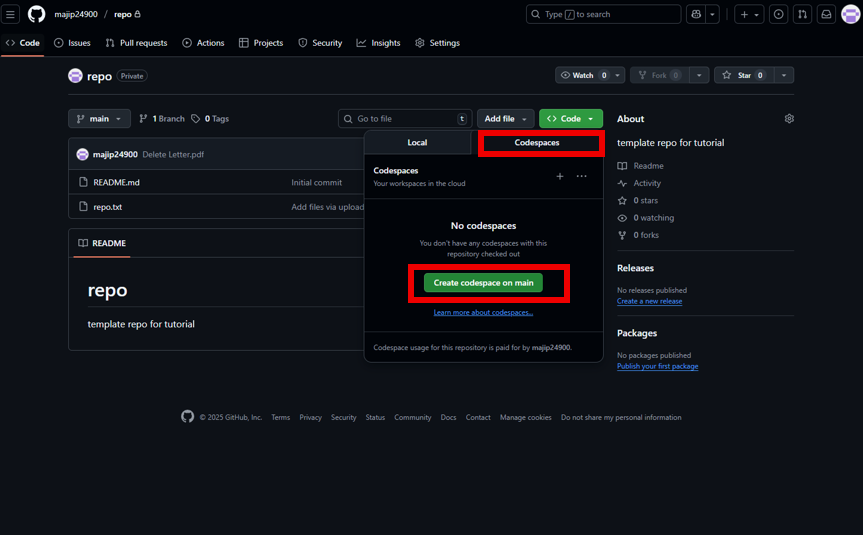Open the notifications inbox icon

[x=826, y=14]
